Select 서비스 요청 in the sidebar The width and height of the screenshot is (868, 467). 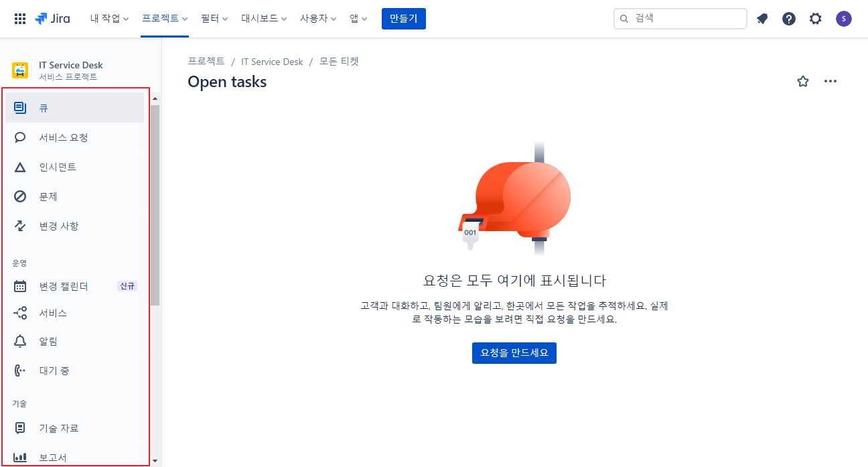coord(74,137)
